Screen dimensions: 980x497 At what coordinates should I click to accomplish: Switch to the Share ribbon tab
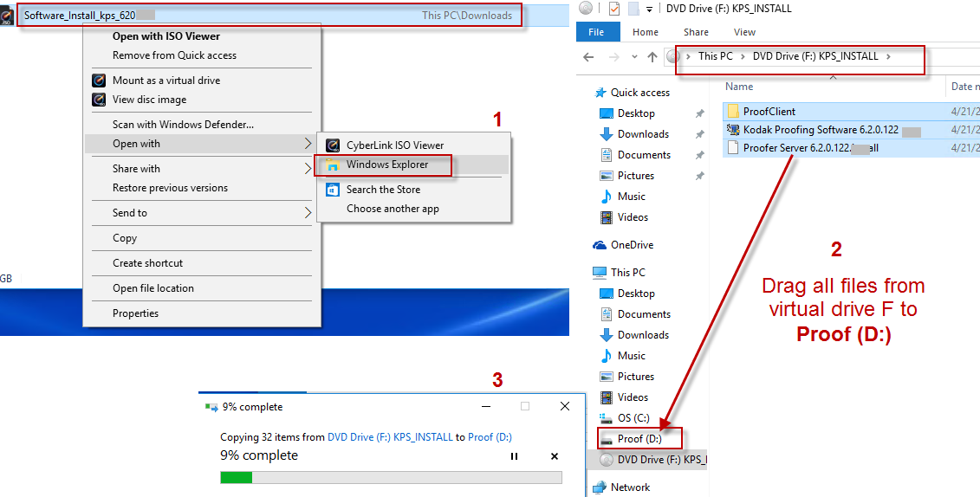click(x=696, y=32)
